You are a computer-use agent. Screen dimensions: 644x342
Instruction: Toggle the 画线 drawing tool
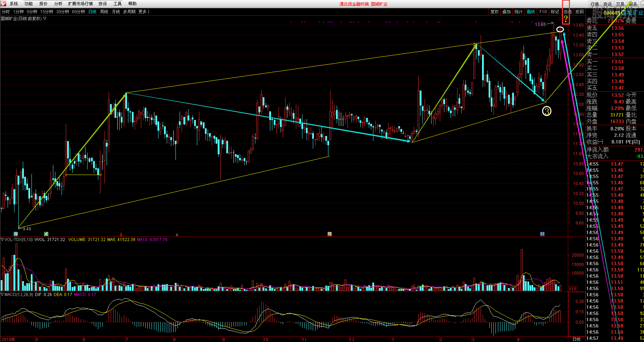tap(531, 12)
